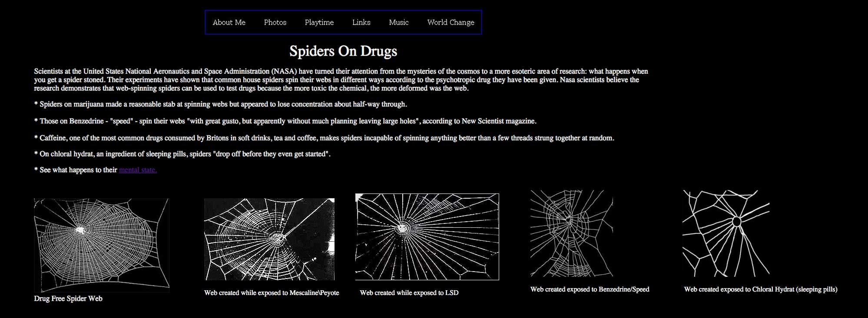Click the 'exposed to LSD' caption text
This screenshot has height=318, width=868.
[x=409, y=293]
